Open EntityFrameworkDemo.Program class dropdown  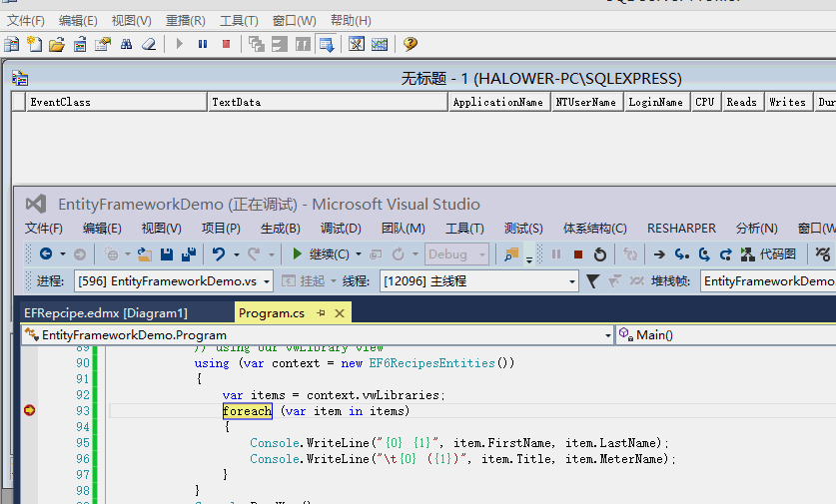click(x=318, y=334)
